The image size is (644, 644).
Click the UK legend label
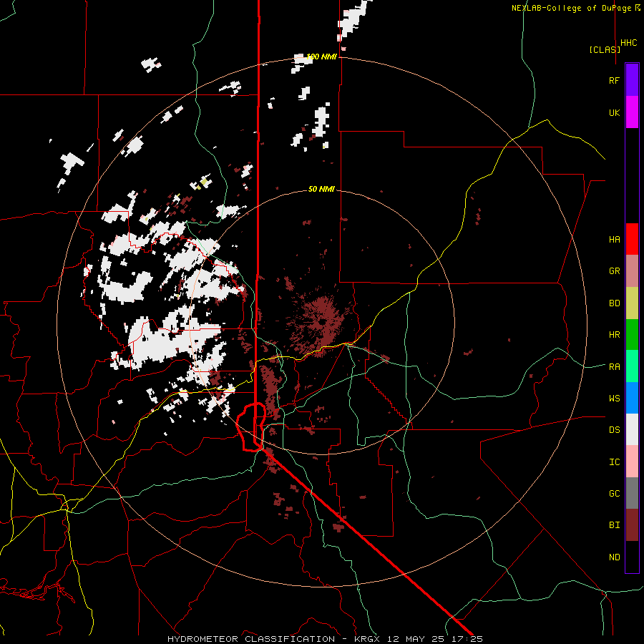[614, 112]
